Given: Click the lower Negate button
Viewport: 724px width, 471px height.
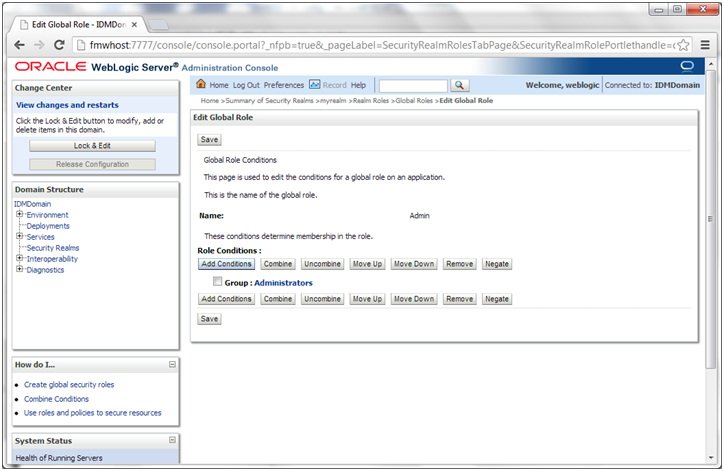Looking at the screenshot, I should pyautogui.click(x=497, y=299).
